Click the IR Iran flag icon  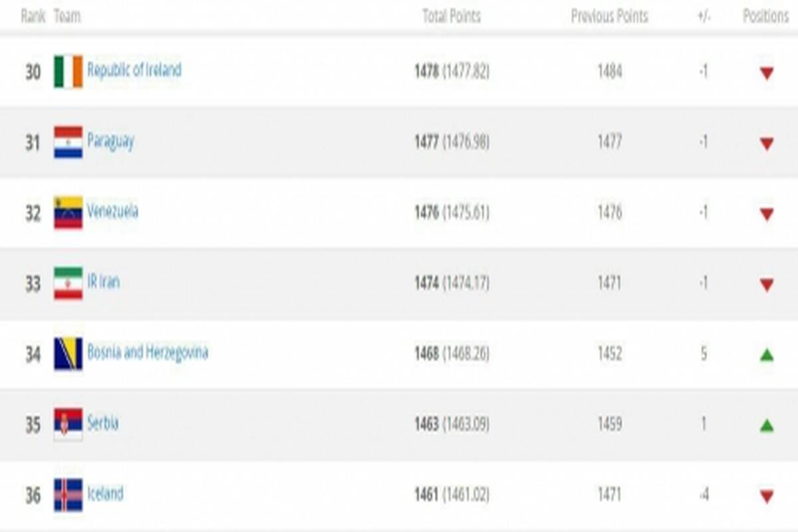(x=68, y=283)
